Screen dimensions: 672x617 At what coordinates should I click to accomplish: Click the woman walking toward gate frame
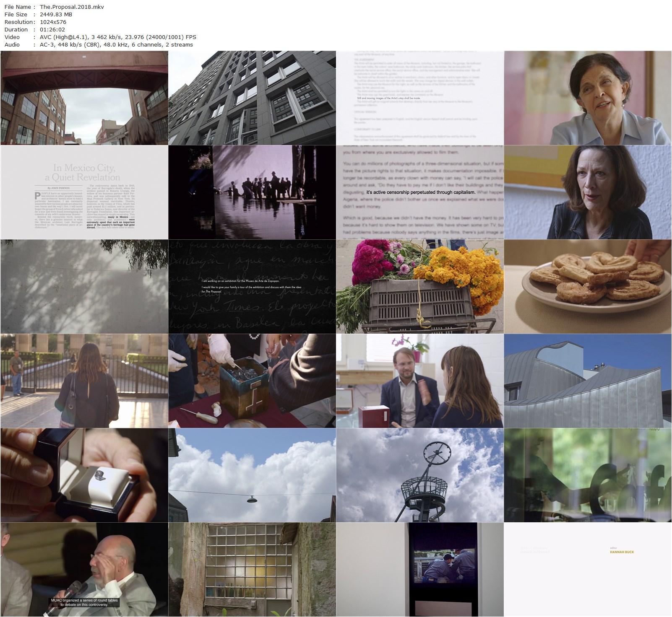(84, 381)
